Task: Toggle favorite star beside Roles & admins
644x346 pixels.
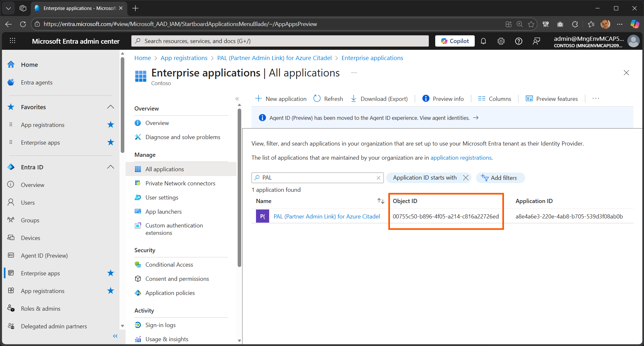Action: [x=110, y=308]
